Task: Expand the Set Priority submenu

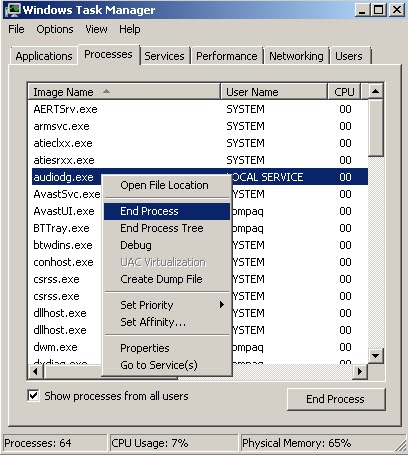Action: (x=167, y=305)
